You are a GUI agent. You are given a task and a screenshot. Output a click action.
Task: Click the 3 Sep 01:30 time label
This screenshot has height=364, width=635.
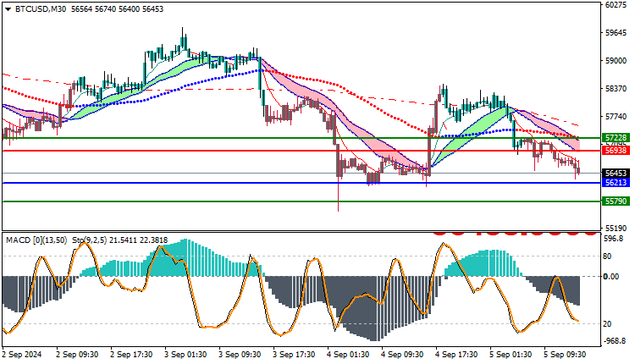pyautogui.click(x=185, y=355)
